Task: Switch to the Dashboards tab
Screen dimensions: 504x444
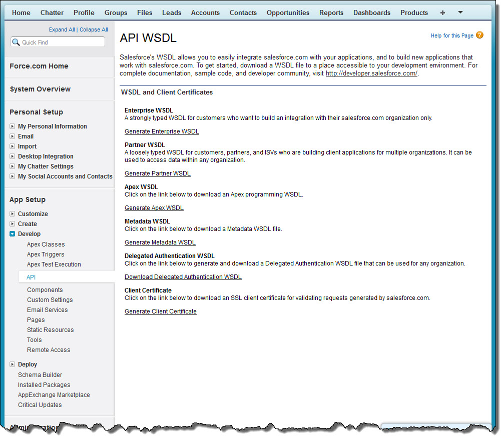Action: coord(371,12)
